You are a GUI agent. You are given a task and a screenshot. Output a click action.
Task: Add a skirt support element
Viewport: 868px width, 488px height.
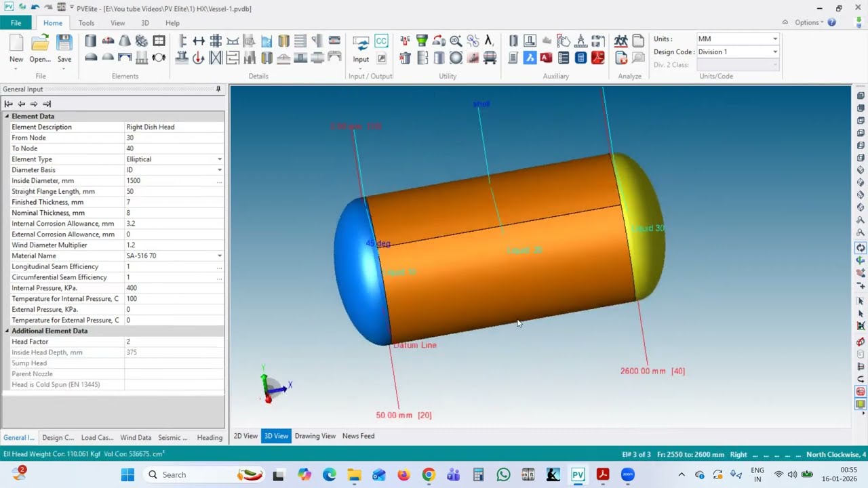[x=142, y=58]
